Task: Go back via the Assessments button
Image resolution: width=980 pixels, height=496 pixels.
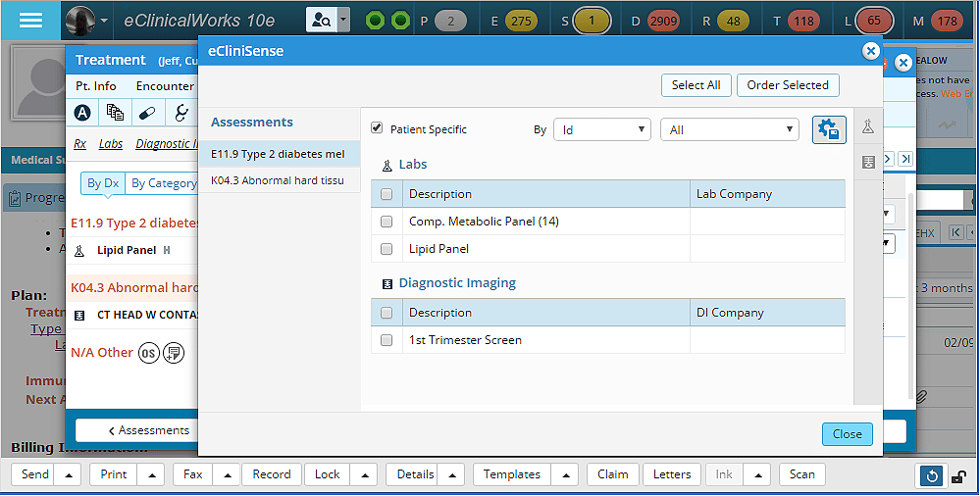Action: pos(137,430)
